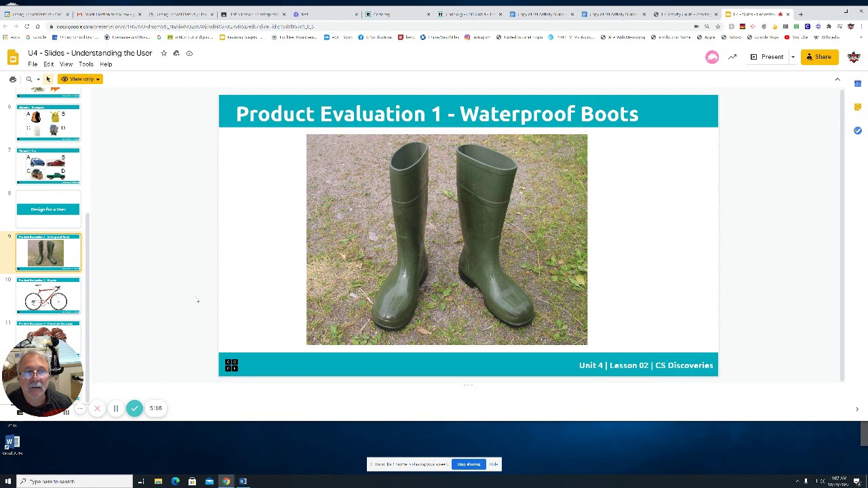This screenshot has height=488, width=868.
Task: Select the arrow cursor tool
Action: click(48, 79)
